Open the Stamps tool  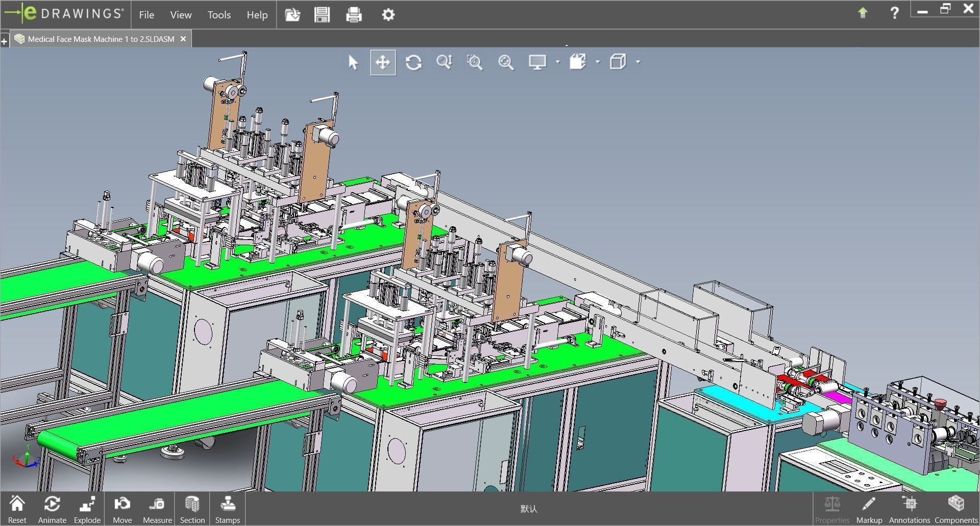point(227,509)
